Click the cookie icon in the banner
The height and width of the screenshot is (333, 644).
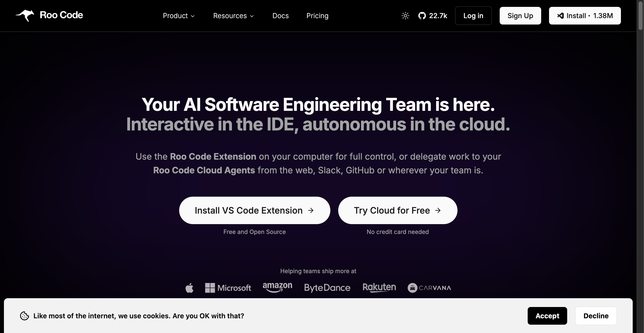[x=25, y=316]
